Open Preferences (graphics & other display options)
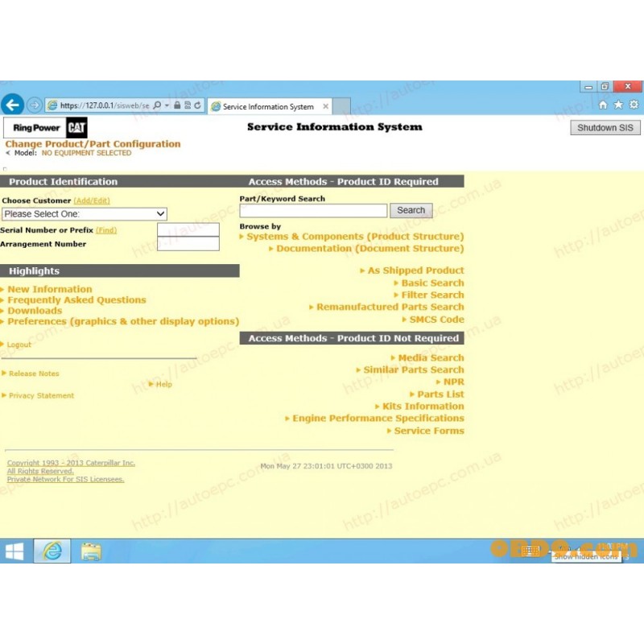 click(123, 321)
